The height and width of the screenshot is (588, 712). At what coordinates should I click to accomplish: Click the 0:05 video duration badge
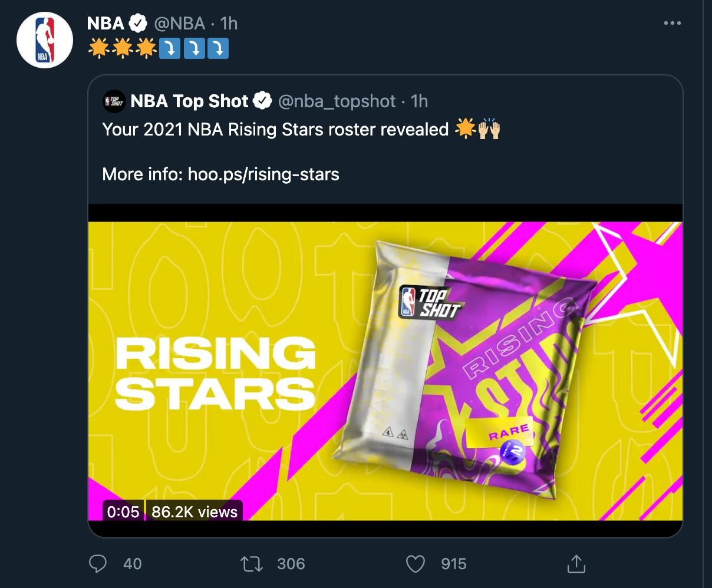pyautogui.click(x=123, y=511)
